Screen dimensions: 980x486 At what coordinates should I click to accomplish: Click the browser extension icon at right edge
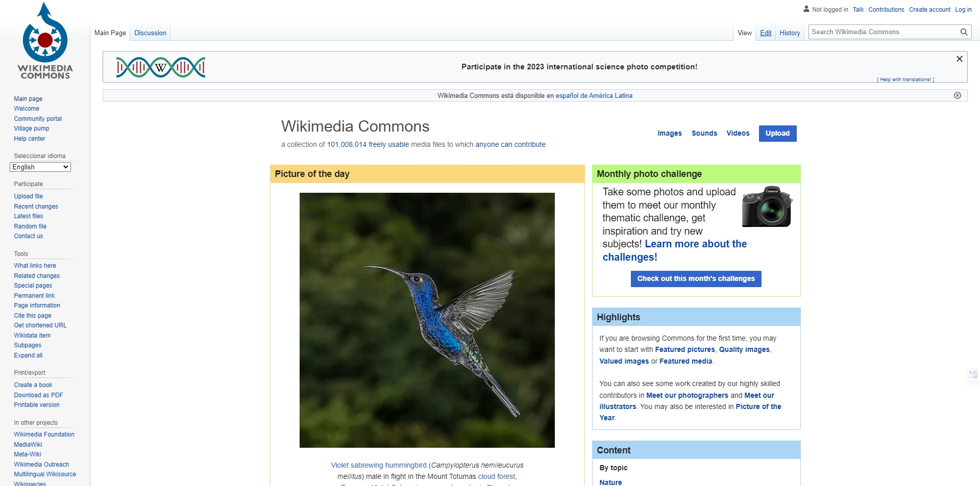[x=971, y=373]
